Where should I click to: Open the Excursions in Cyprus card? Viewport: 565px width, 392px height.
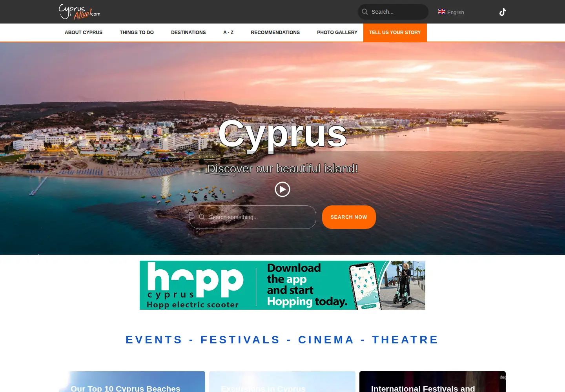click(x=282, y=382)
